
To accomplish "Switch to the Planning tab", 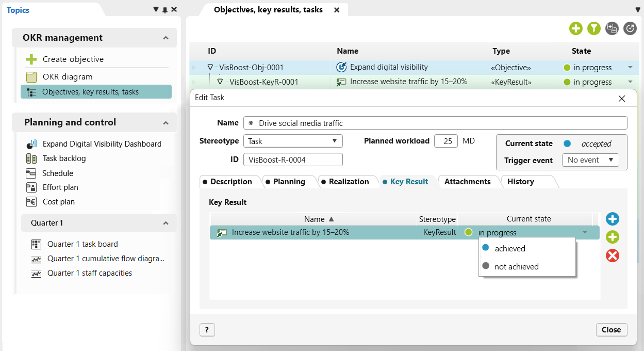I will pyautogui.click(x=289, y=182).
